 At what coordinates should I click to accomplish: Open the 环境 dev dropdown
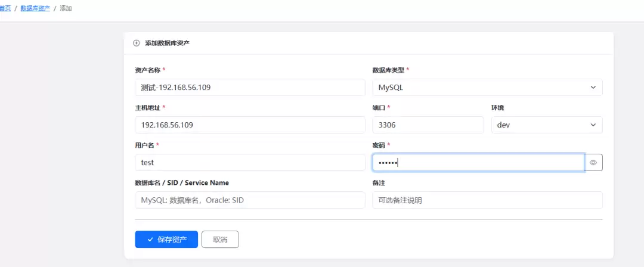[x=547, y=125]
